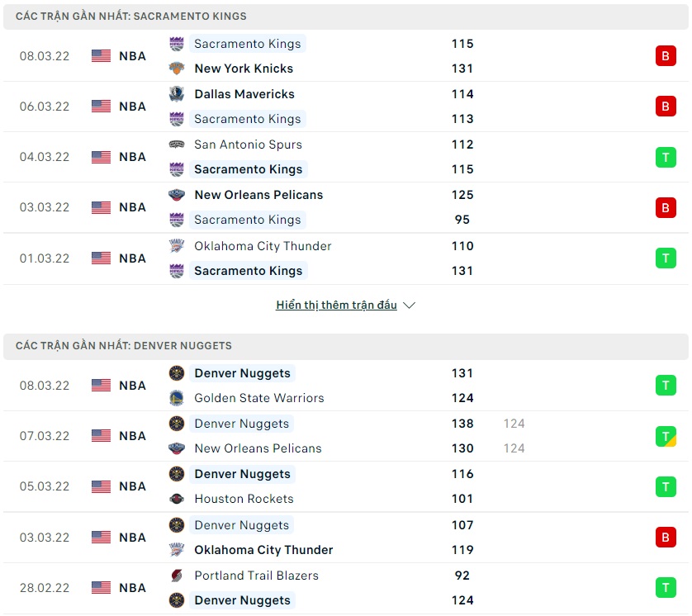The width and height of the screenshot is (692, 616).
Task: Select the Denver Nuggets recent matches header
Action: [x=124, y=346]
